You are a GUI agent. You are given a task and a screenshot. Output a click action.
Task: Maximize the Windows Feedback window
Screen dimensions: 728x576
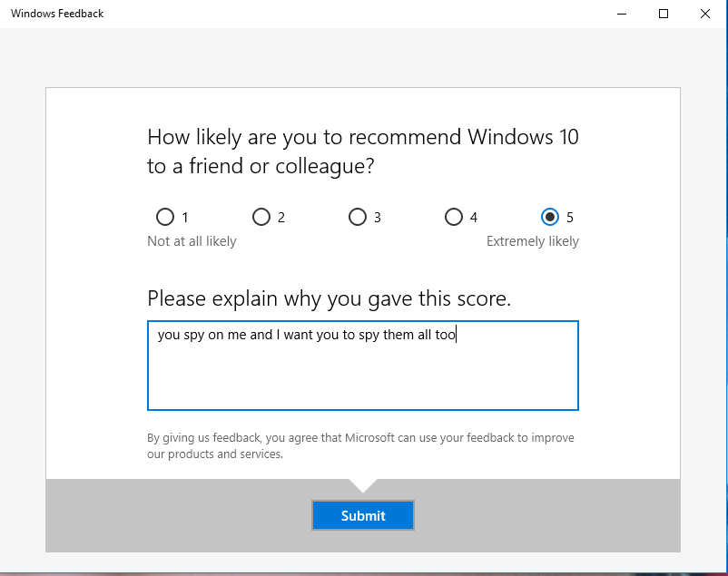[664, 14]
